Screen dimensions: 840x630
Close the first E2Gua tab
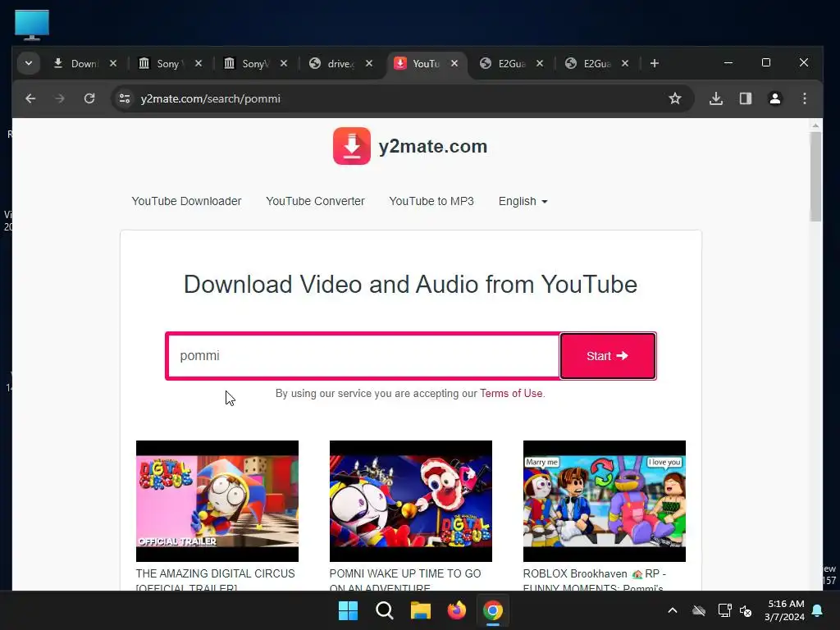coord(540,63)
